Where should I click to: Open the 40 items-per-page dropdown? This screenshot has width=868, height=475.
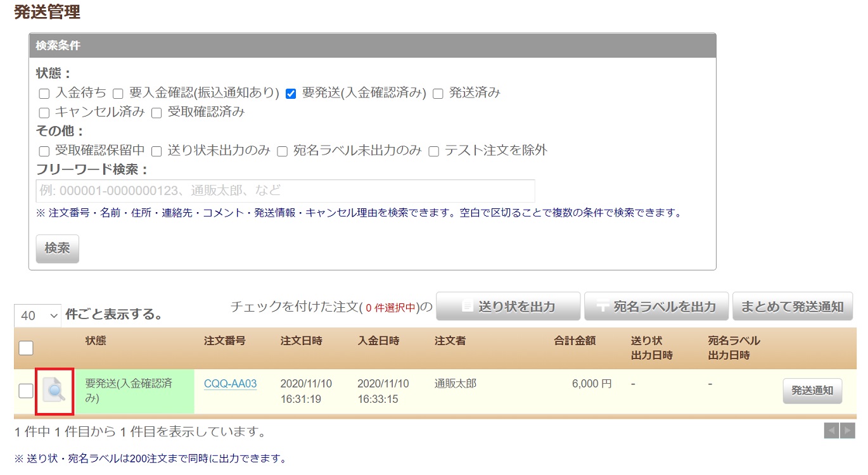pos(37,315)
